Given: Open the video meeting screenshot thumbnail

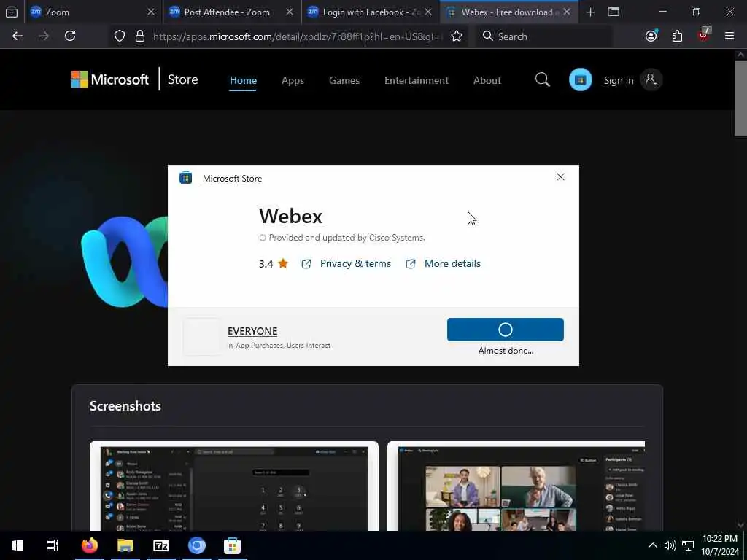Looking at the screenshot, I should tap(516, 486).
